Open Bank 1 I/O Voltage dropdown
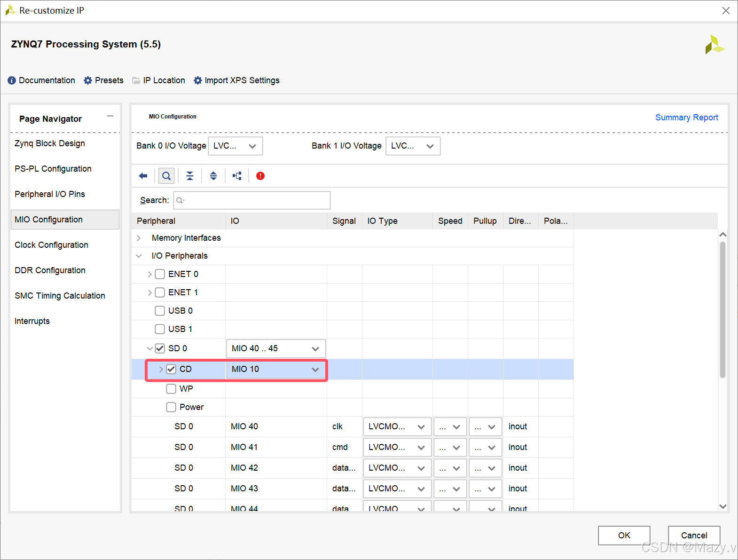Image resolution: width=738 pixels, height=560 pixels. (413, 146)
